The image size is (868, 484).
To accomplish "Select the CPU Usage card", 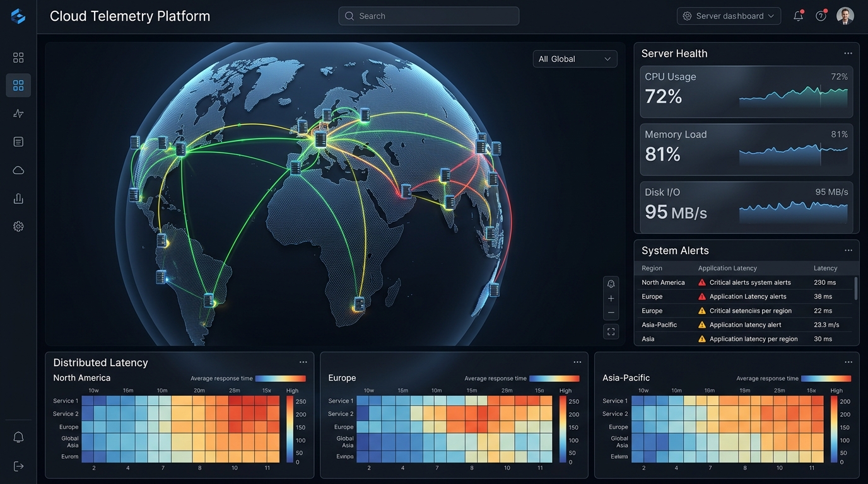I will coord(746,92).
